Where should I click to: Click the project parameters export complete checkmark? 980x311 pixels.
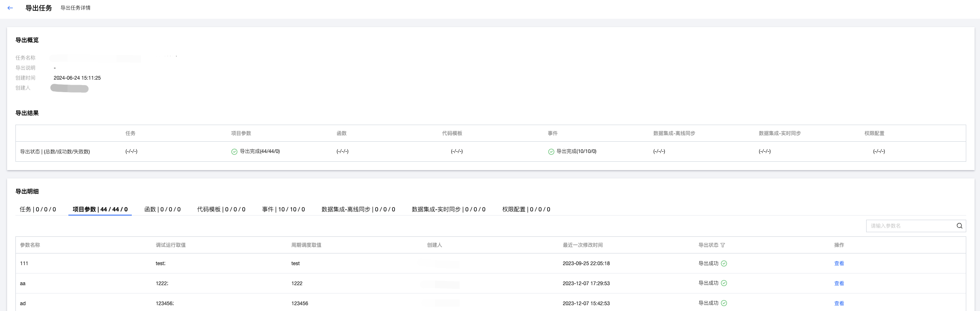[x=234, y=152]
